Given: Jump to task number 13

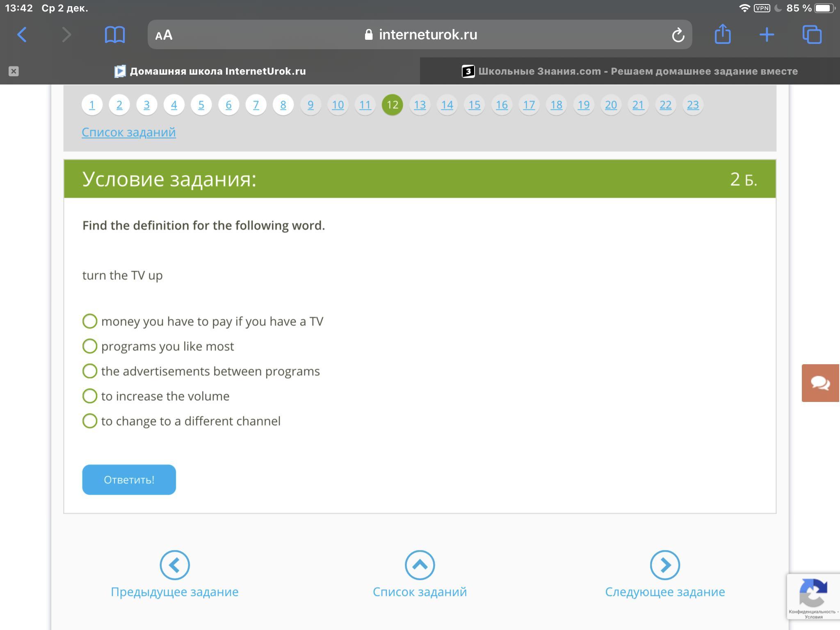Looking at the screenshot, I should tap(420, 105).
